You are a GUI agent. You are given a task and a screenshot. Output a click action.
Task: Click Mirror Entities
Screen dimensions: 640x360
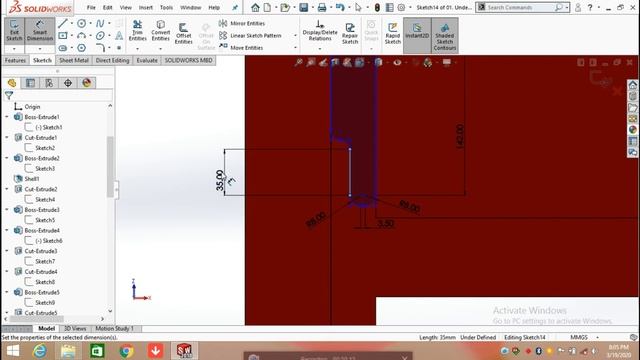(x=242, y=23)
